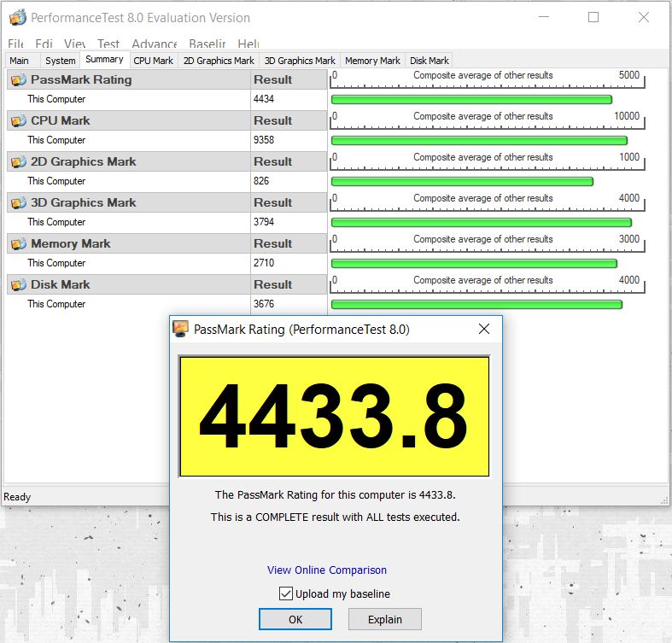This screenshot has width=672, height=643.
Task: Click the 2D Graphics result value 826
Action: click(x=261, y=181)
